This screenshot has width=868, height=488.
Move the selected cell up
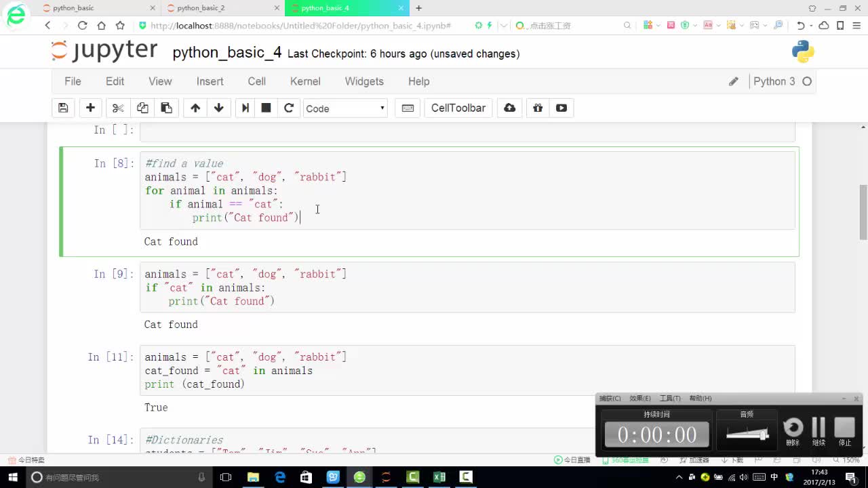pyautogui.click(x=195, y=108)
